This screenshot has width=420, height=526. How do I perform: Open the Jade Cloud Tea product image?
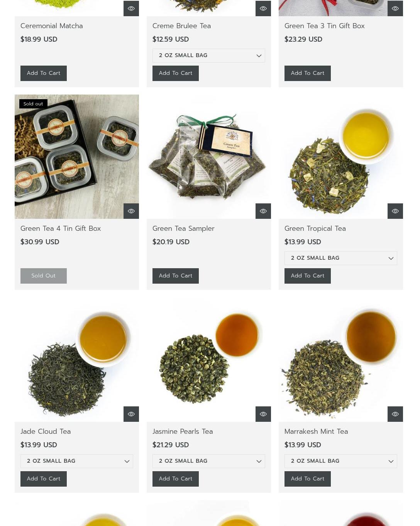77,360
